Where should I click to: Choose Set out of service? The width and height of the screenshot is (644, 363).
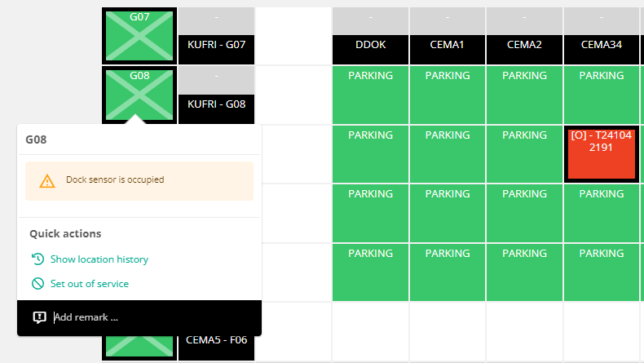(90, 284)
